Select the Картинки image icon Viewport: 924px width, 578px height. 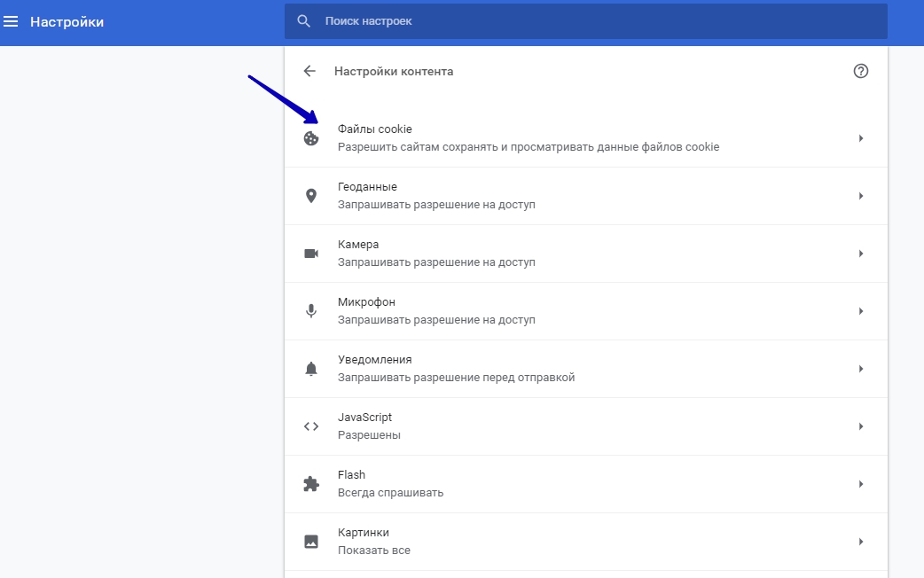coord(310,542)
